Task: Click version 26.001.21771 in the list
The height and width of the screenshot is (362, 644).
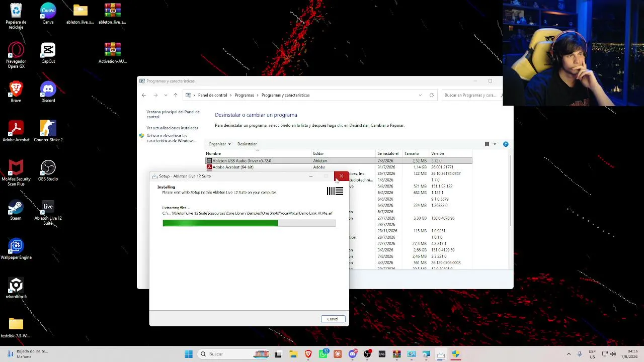Action: click(442, 167)
